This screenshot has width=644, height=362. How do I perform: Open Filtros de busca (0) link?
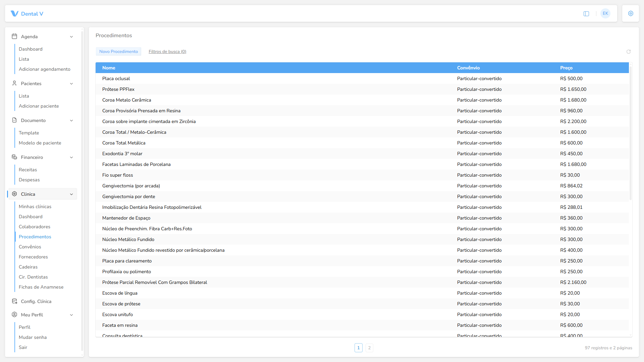click(167, 51)
